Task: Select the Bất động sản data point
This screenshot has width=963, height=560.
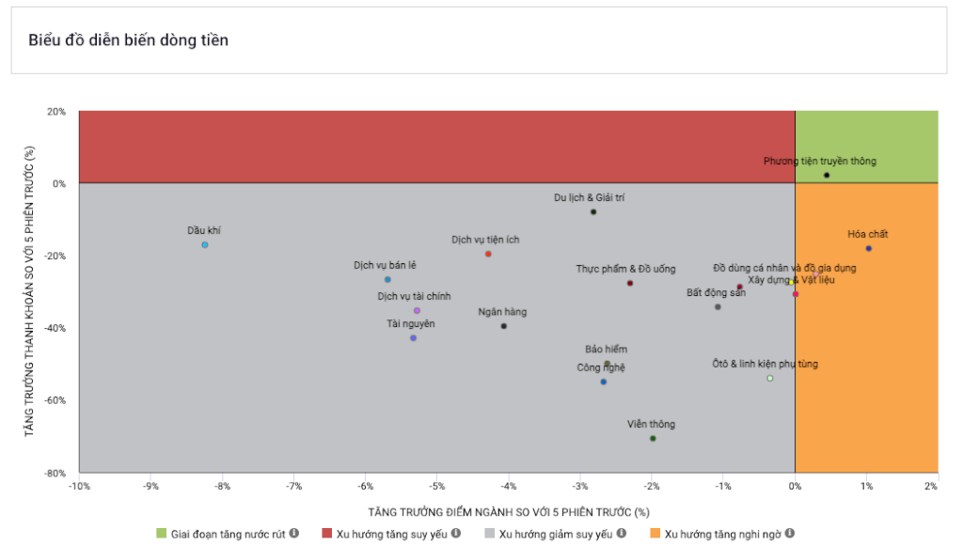Action: (x=718, y=306)
